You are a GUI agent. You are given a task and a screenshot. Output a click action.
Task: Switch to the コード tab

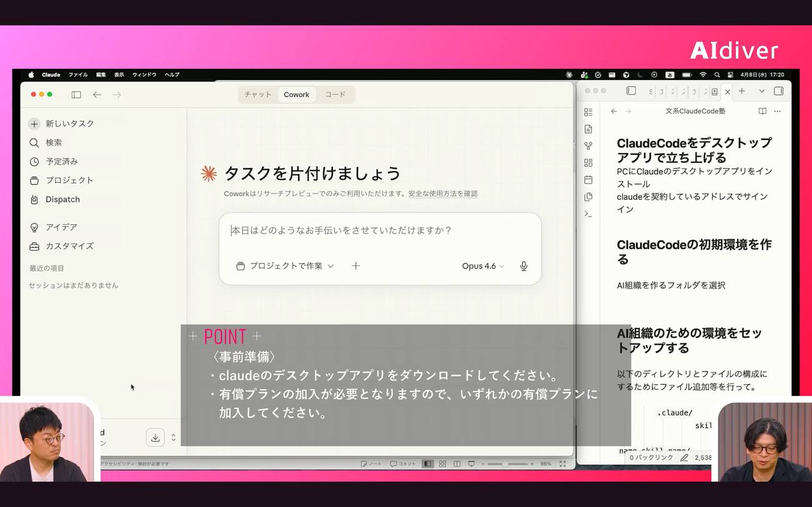click(x=335, y=95)
